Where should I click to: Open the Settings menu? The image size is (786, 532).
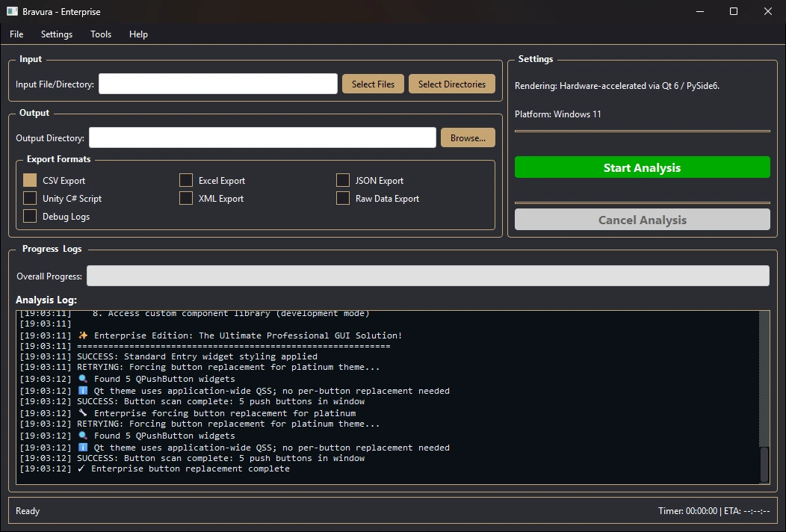(57, 34)
